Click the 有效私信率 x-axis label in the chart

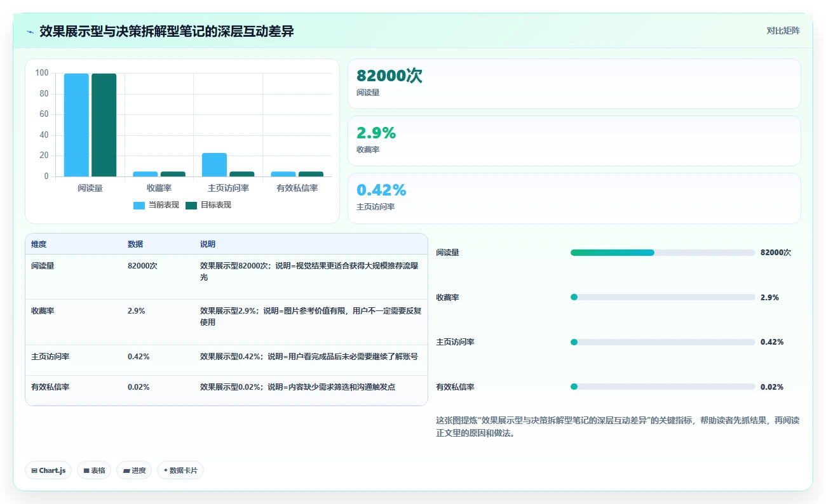coord(297,188)
